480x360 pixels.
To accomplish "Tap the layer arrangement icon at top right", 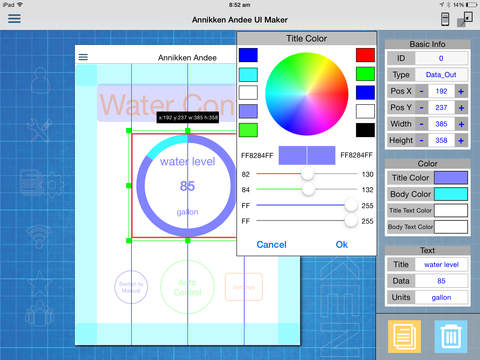I will coord(465,19).
